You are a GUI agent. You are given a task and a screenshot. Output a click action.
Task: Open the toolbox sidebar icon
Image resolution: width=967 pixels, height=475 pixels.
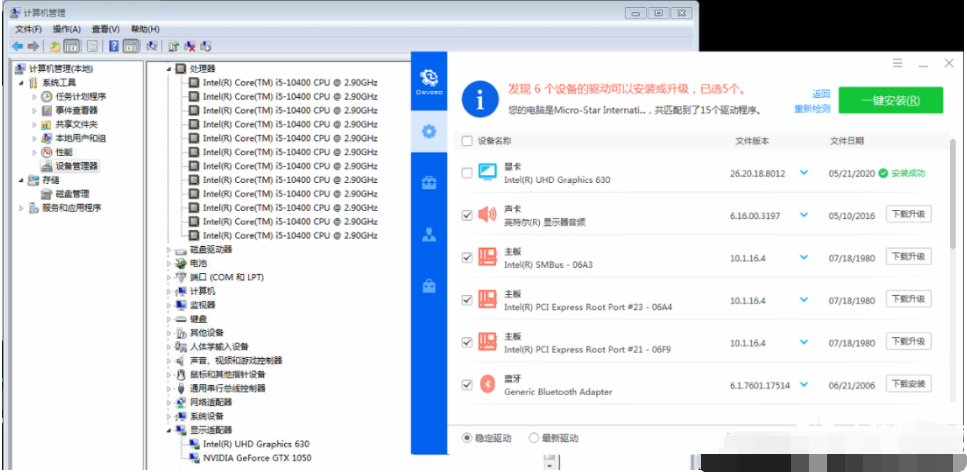pos(429,183)
